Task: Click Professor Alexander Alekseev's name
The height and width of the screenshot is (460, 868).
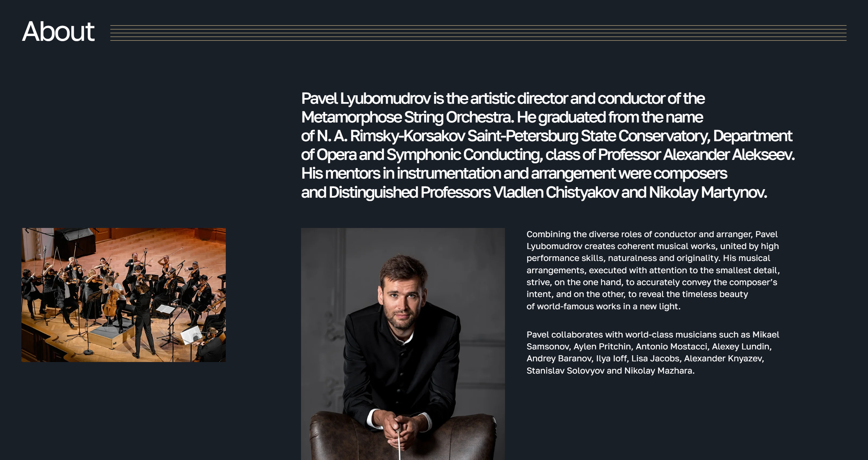Action: click(x=728, y=155)
